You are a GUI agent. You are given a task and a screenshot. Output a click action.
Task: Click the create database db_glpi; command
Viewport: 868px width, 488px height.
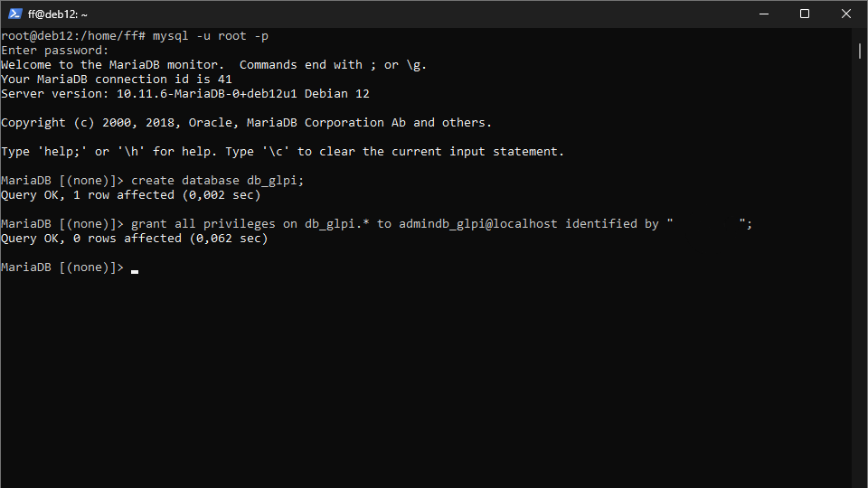click(218, 181)
